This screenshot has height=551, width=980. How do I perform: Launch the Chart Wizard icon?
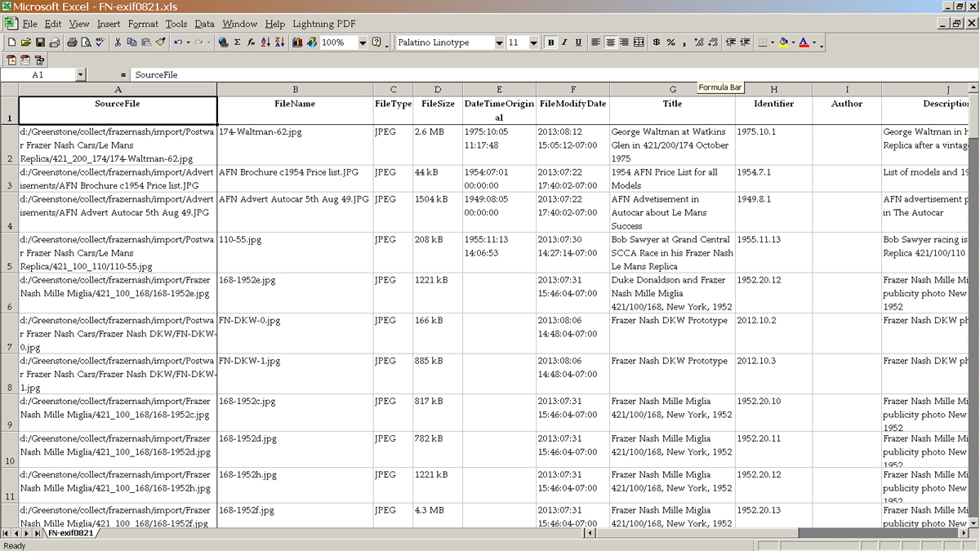click(x=297, y=42)
